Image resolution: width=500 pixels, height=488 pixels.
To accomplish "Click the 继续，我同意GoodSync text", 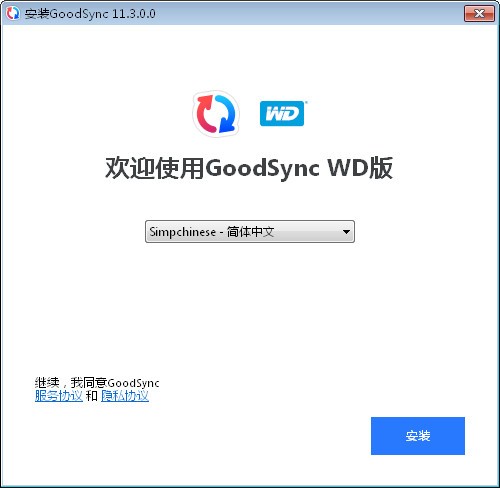I will pos(97,382).
